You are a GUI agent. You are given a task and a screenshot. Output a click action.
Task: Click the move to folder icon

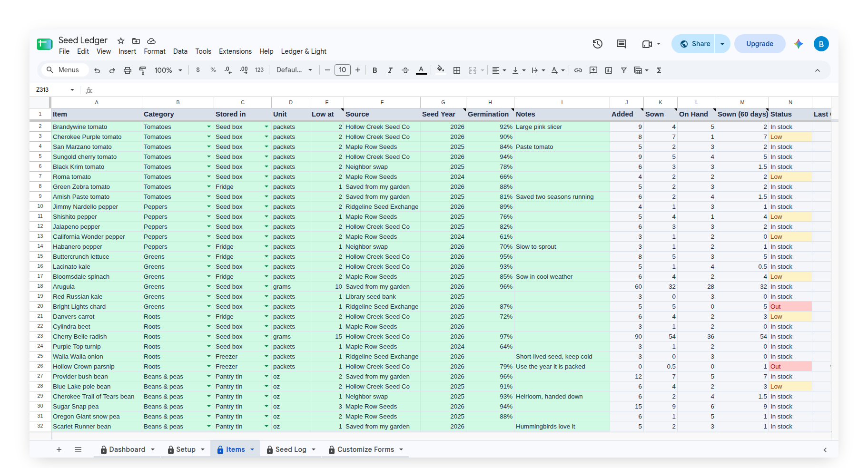coord(136,41)
